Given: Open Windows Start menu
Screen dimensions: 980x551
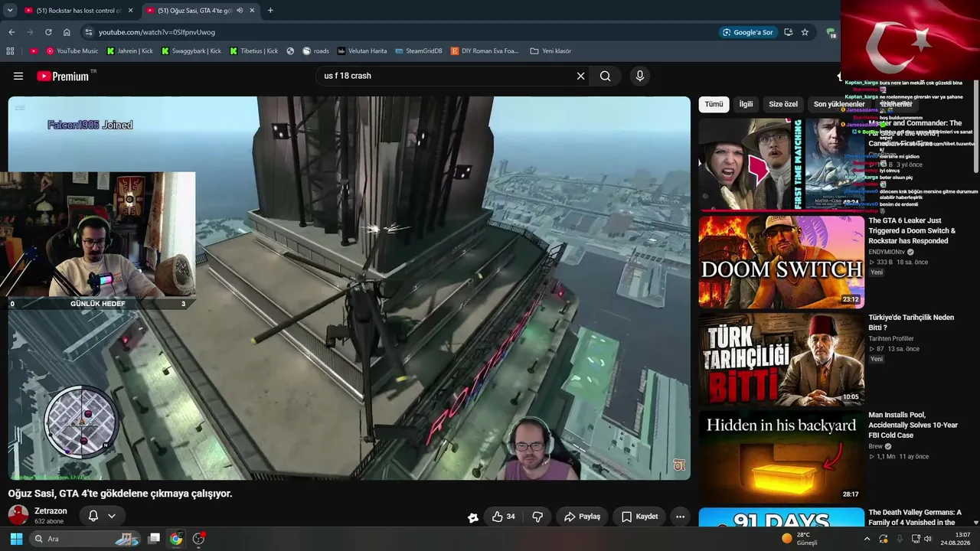Looking at the screenshot, I should coord(16,539).
